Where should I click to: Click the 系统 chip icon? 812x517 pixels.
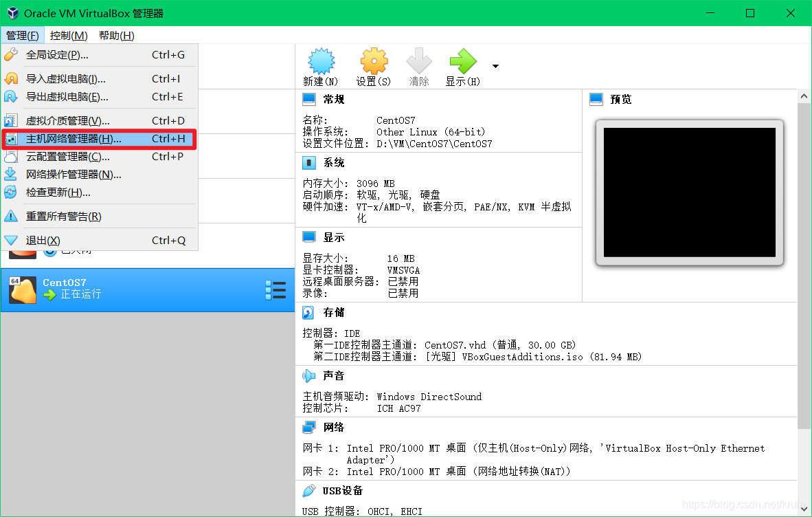[309, 163]
